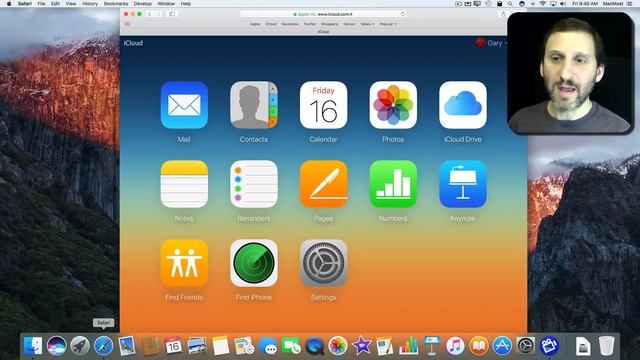Screen dimensions: 640x360
Task: Open Reminders in iCloud
Action: pos(254,184)
